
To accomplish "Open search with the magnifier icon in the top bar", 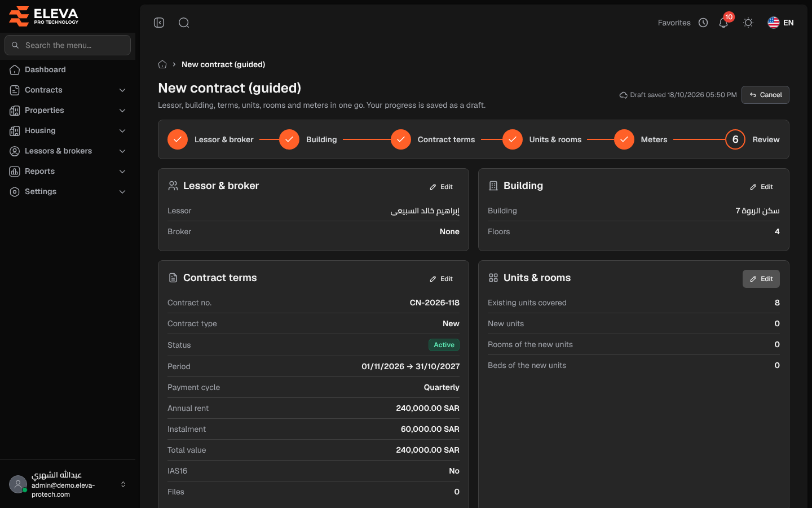I will tap(184, 23).
